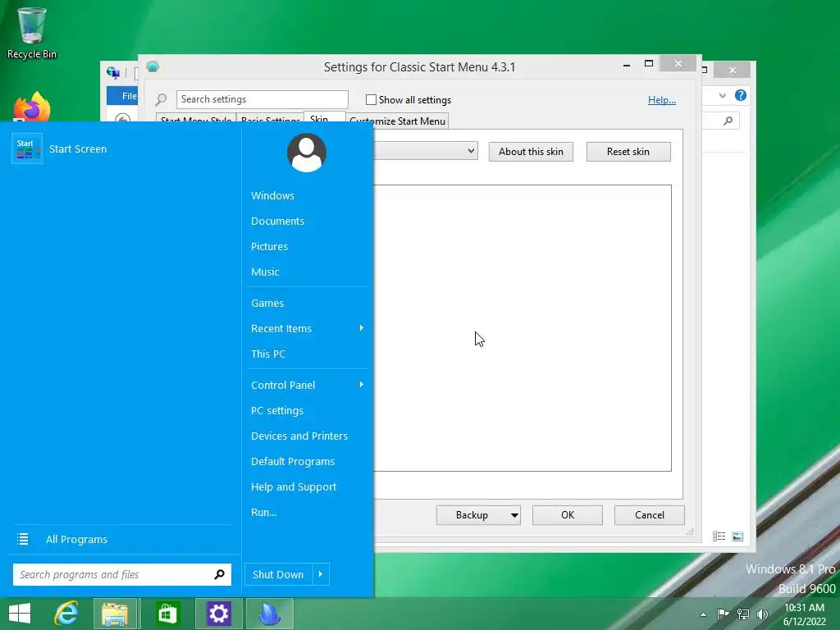The height and width of the screenshot is (630, 840).
Task: Click the All Programs list icon
Action: [x=22, y=539]
